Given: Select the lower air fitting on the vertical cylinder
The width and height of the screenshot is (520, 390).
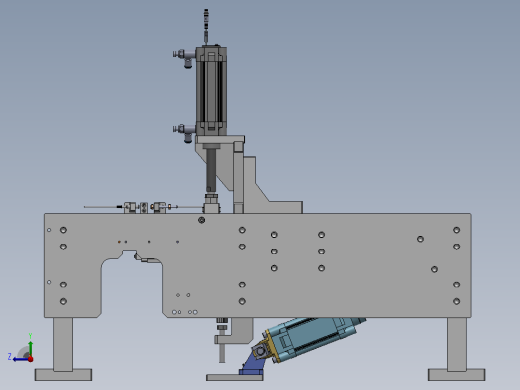Looking at the screenshot, I should click(184, 132).
